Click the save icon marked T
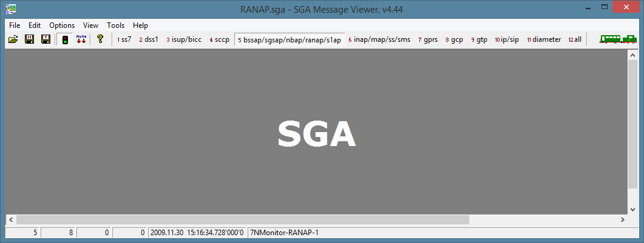This screenshot has width=644, height=243. click(46, 40)
